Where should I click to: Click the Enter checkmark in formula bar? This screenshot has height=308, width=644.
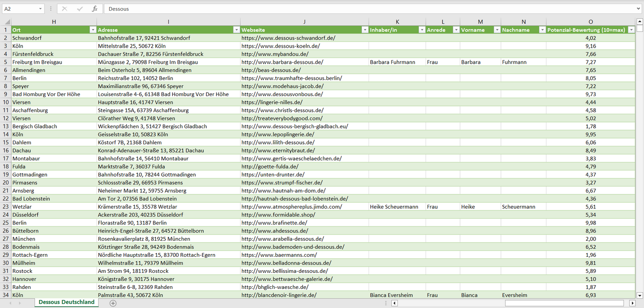80,9
